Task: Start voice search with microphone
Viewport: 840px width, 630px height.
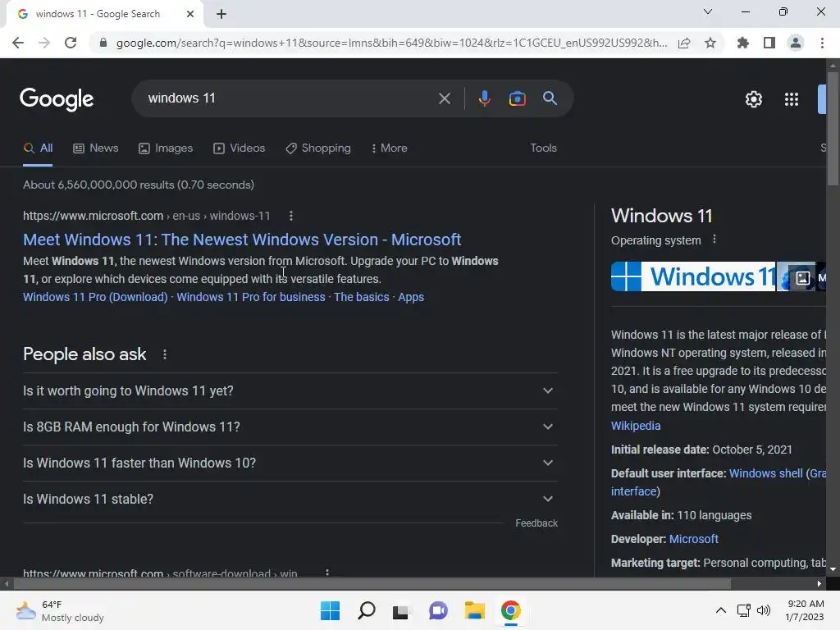Action: [x=484, y=98]
